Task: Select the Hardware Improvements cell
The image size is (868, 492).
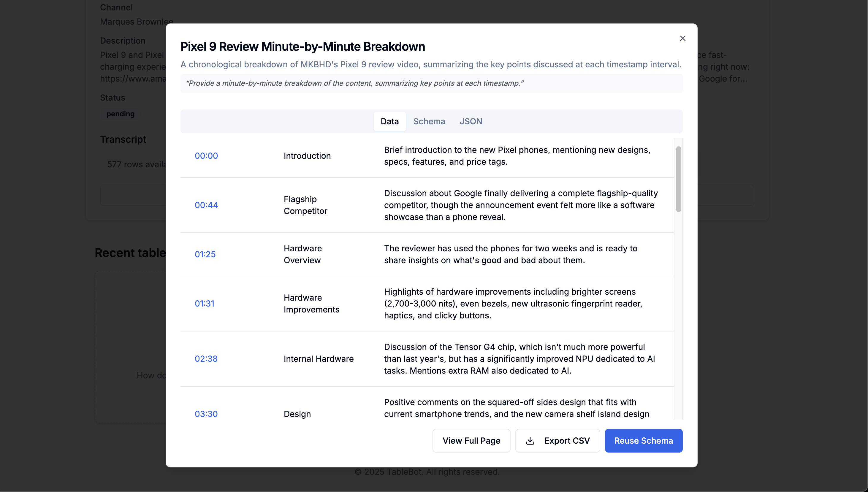Action: click(x=311, y=304)
